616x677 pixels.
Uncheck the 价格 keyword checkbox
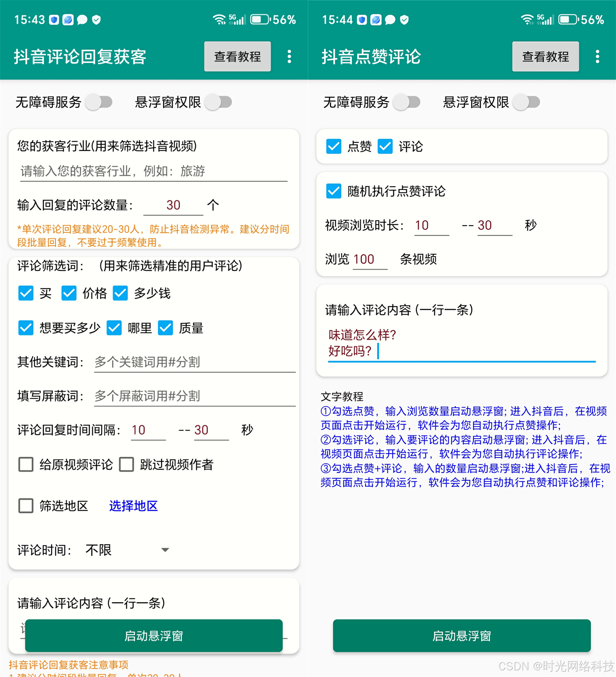coord(69,293)
